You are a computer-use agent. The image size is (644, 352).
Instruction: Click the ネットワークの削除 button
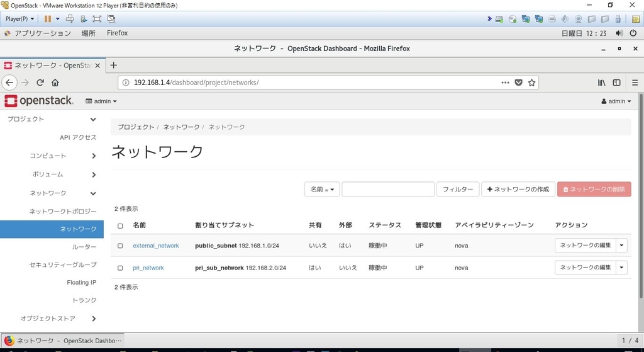594,189
